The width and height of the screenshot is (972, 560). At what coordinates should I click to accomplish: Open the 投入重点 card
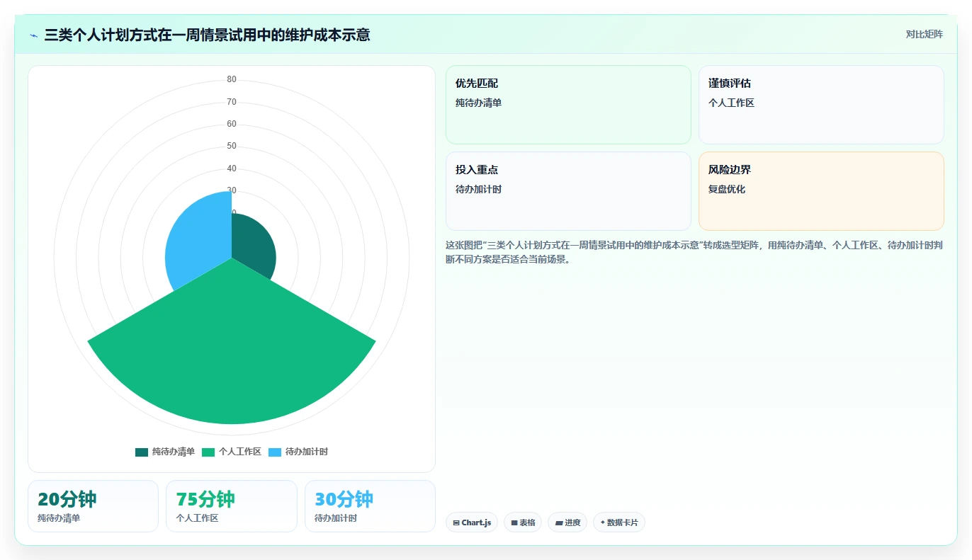568,191
